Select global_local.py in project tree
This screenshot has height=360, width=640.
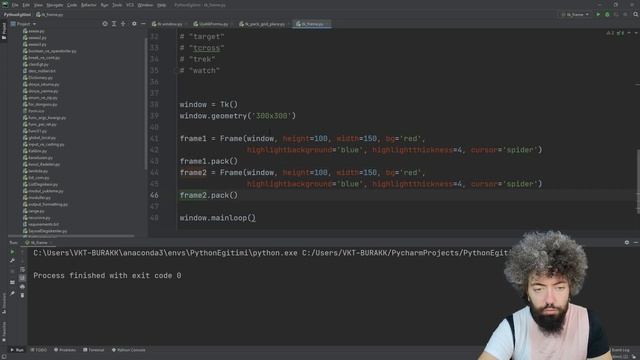pyautogui.click(x=39, y=138)
